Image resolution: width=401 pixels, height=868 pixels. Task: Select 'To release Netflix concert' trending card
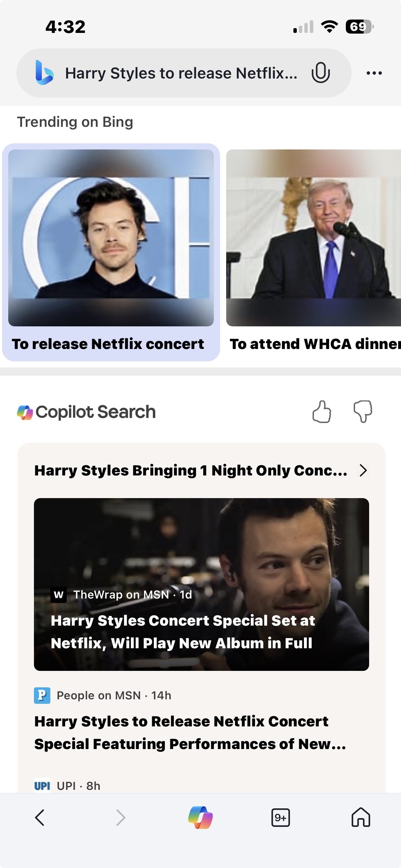[x=108, y=344]
